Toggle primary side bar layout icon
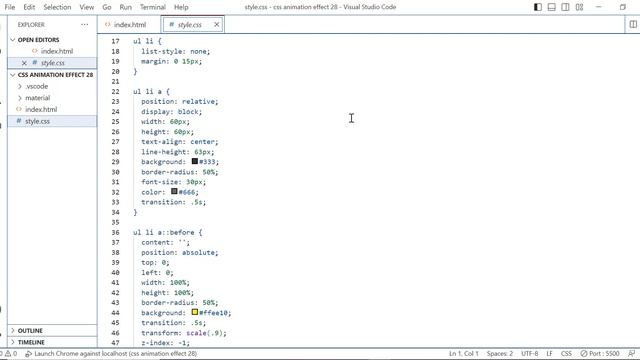Image resolution: width=640 pixels, height=360 pixels. click(538, 7)
